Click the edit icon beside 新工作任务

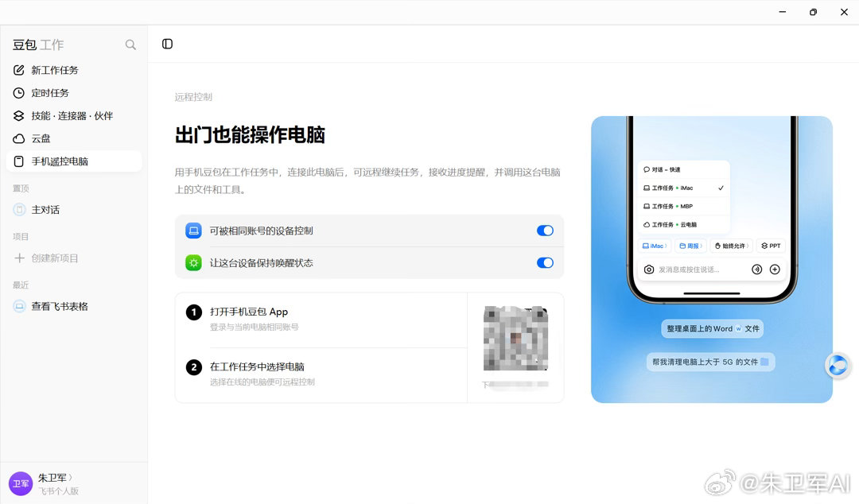click(x=18, y=70)
